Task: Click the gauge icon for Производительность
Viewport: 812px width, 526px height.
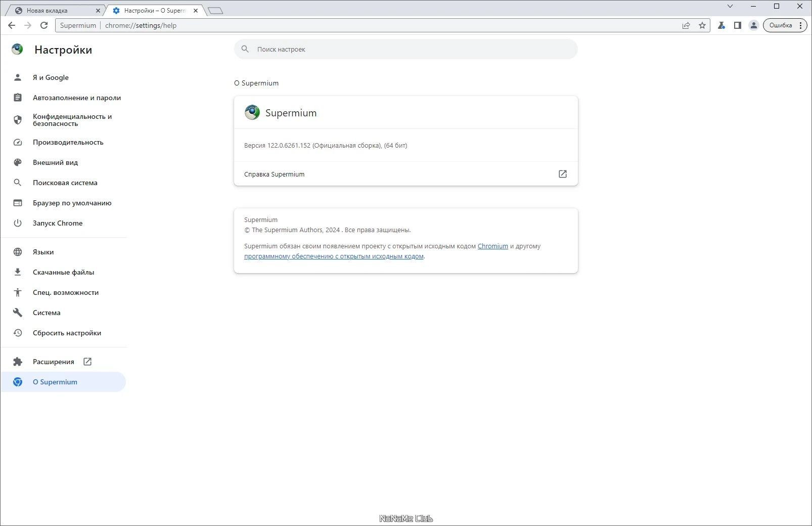Action: tap(18, 142)
